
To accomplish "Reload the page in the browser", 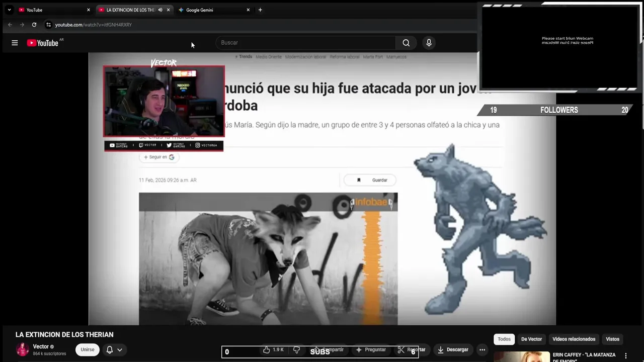I will click(x=34, y=25).
